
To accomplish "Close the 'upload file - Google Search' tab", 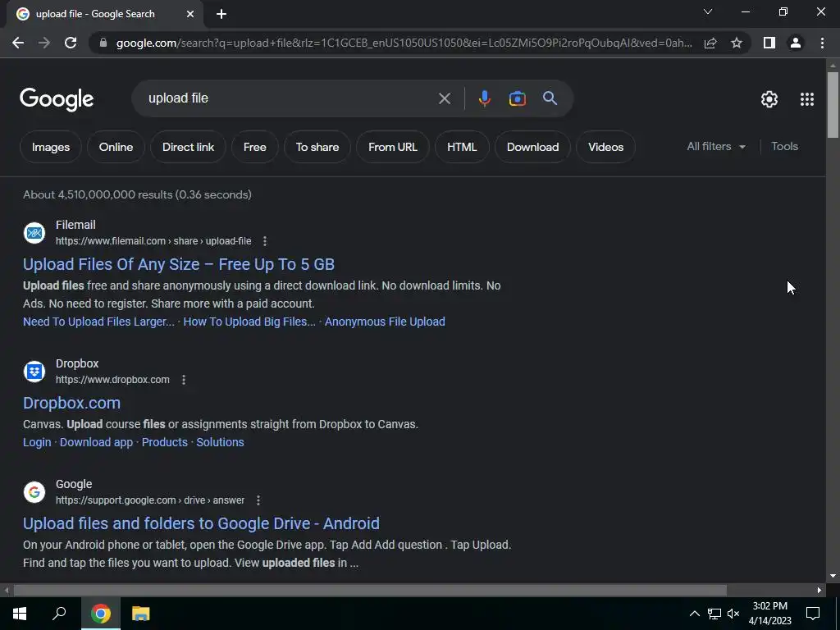I will click(x=190, y=14).
